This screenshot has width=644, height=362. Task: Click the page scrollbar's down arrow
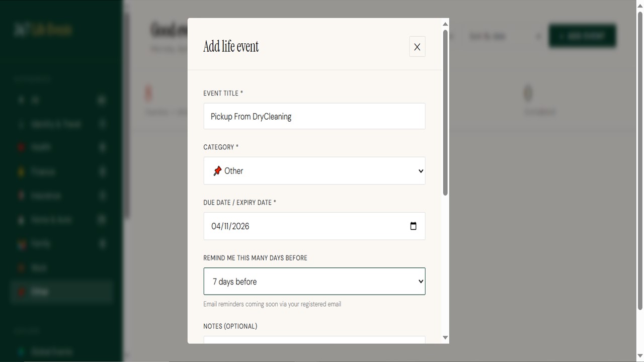coord(640,356)
